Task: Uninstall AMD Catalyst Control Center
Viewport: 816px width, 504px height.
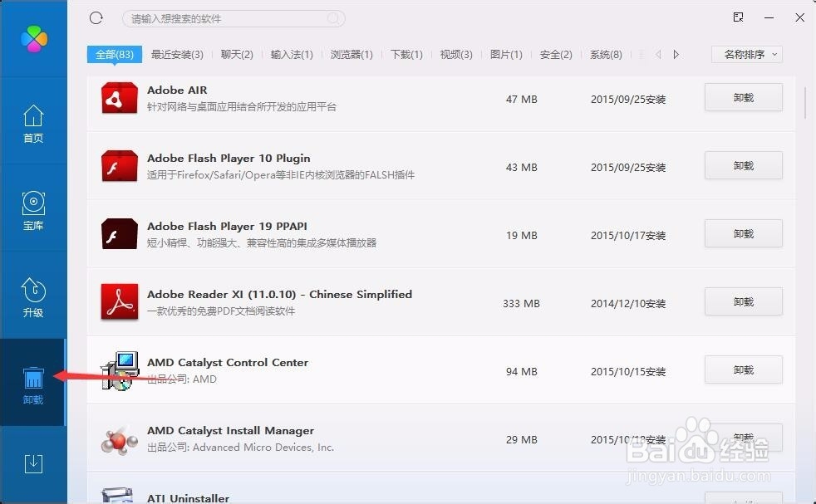Action: 744,369
